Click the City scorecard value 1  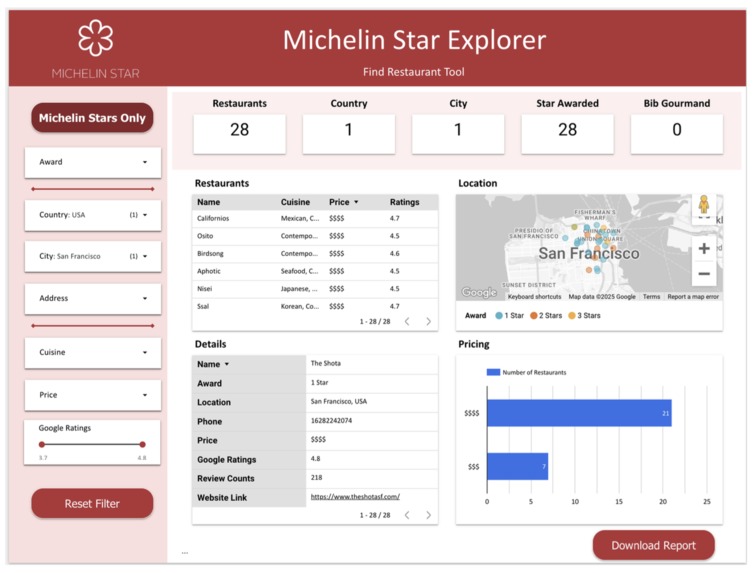(x=458, y=130)
